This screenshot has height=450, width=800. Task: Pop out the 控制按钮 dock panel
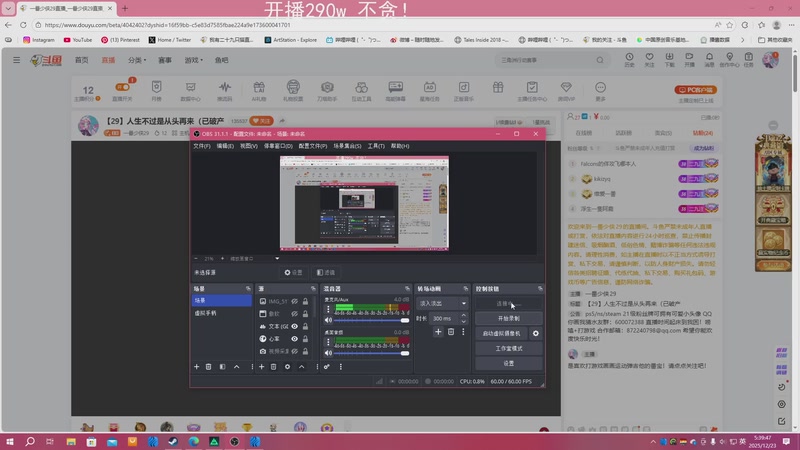point(540,289)
